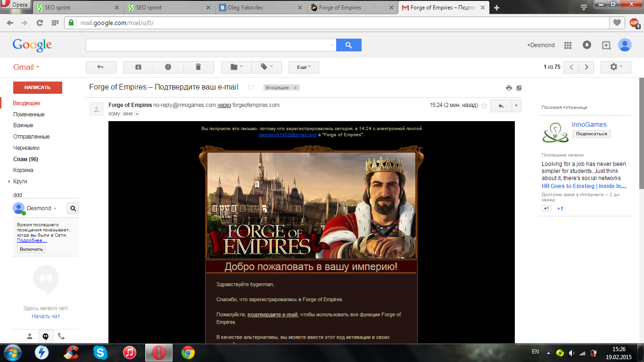This screenshot has width=644, height=362.
Task: Click the InnoGames page name
Action: (589, 125)
